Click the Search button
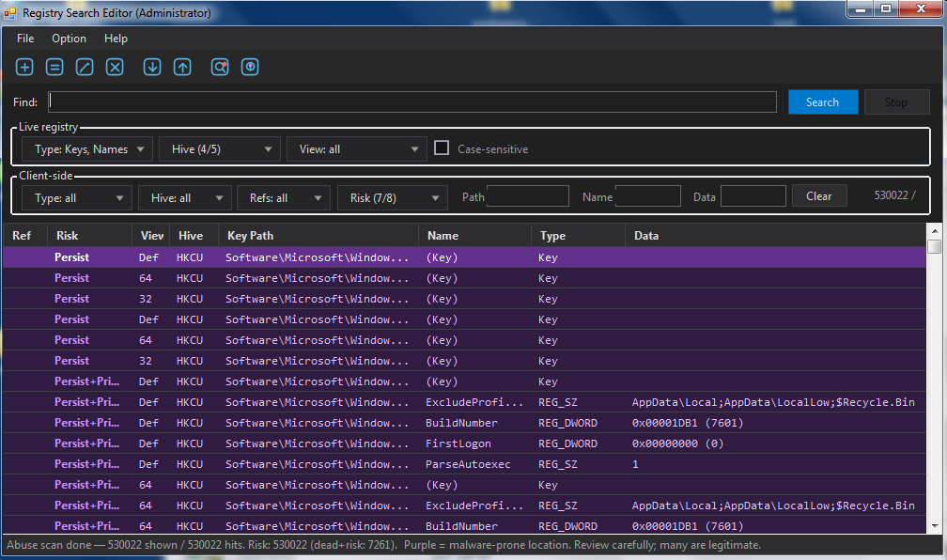Image resolution: width=947 pixels, height=560 pixels. pos(823,102)
